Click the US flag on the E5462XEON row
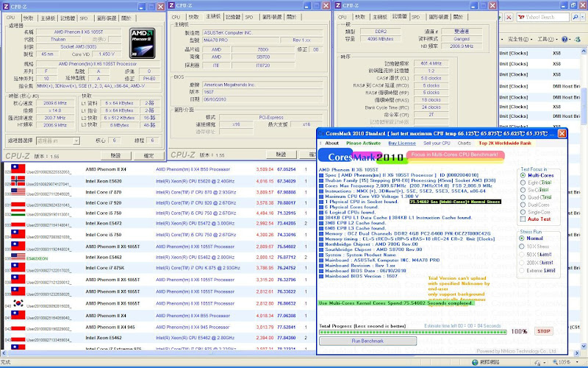 [18, 257]
